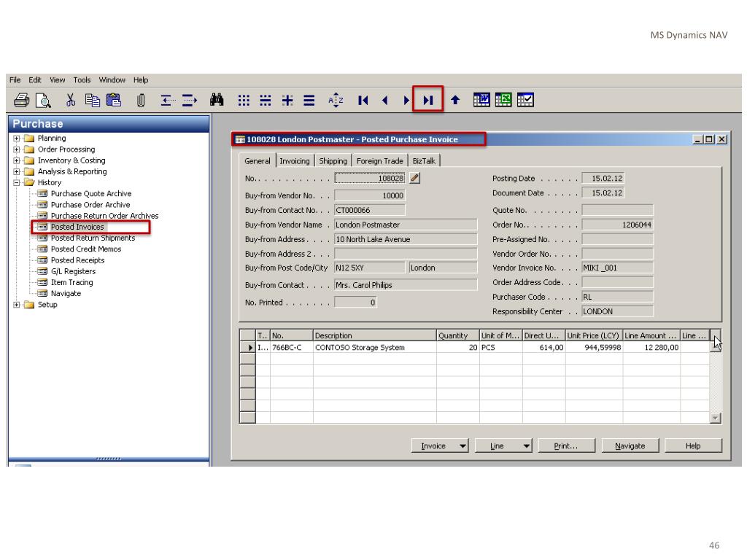Expand the Planning folder

pos(17,138)
